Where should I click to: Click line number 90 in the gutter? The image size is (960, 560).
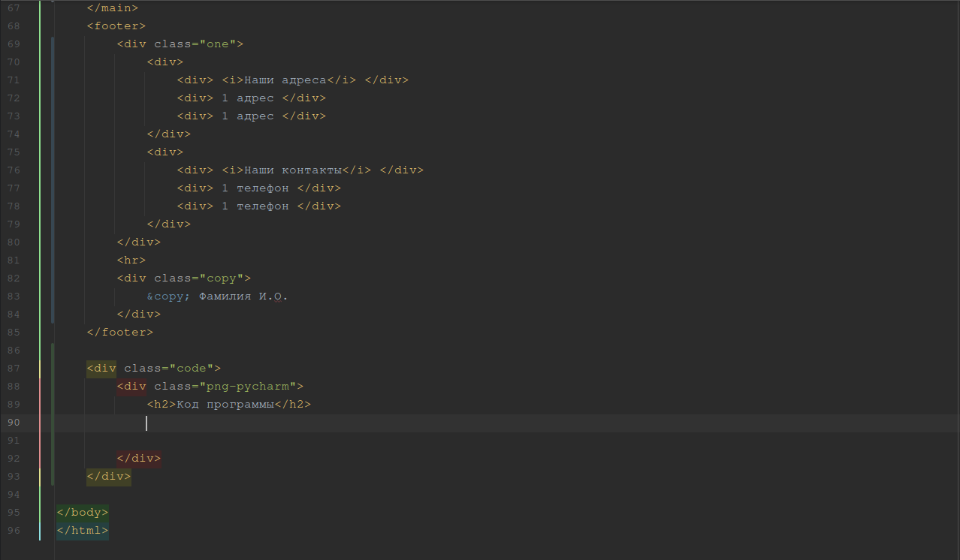pyautogui.click(x=14, y=423)
